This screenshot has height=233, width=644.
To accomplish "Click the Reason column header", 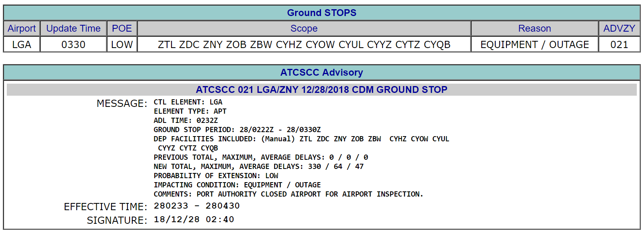I will [x=534, y=28].
